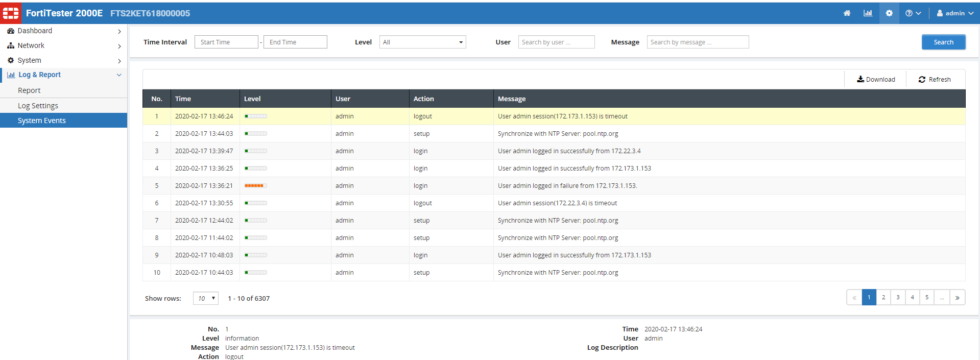Screen dimensions: 980x360
Task: Click the Fortinet logo icon
Action: (11, 13)
